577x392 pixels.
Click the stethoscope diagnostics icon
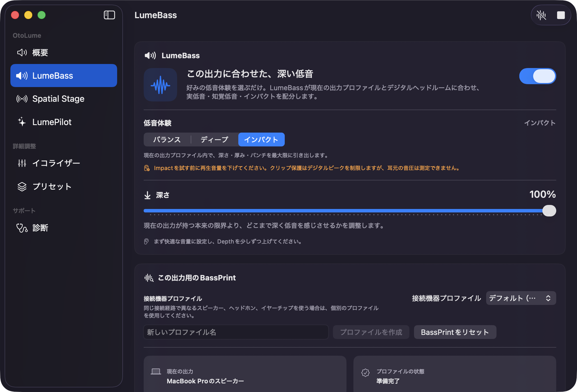click(x=22, y=228)
